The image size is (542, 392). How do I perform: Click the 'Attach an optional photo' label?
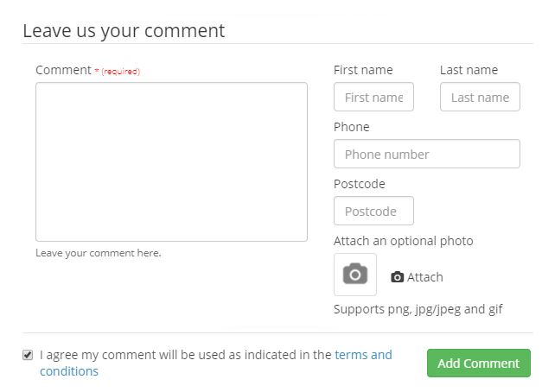point(404,241)
